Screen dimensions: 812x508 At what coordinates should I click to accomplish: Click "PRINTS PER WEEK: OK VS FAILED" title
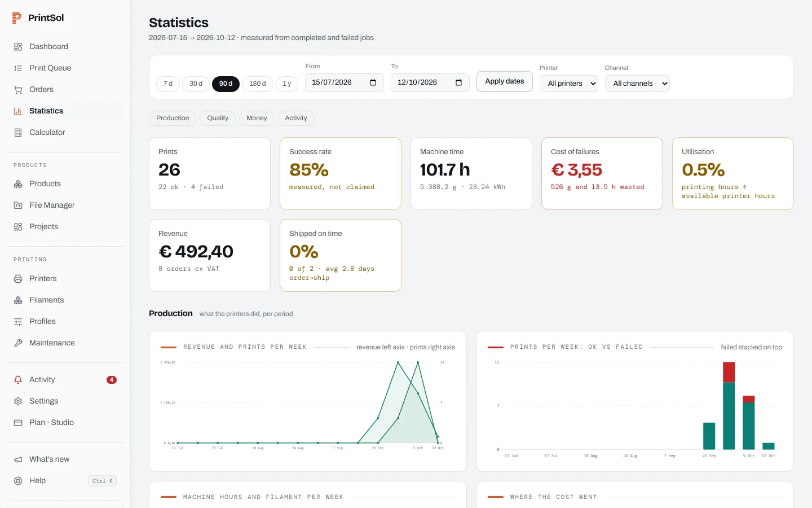(576, 347)
